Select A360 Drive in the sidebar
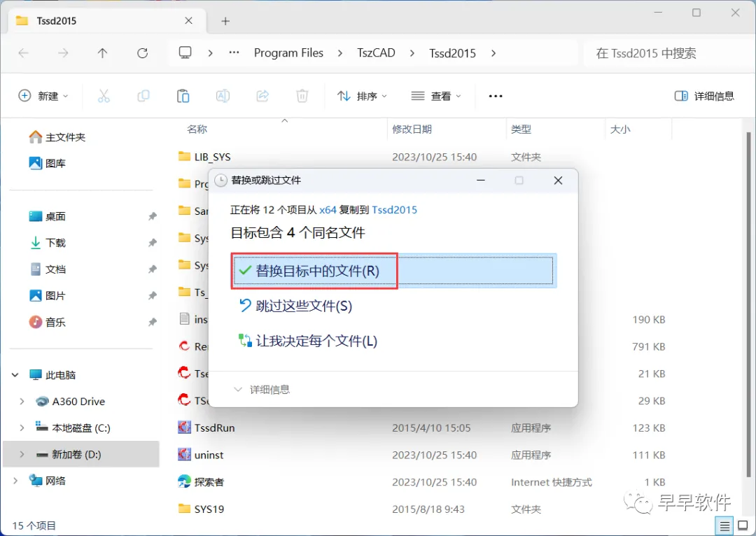Screen dimensions: 756x536 point(71,402)
